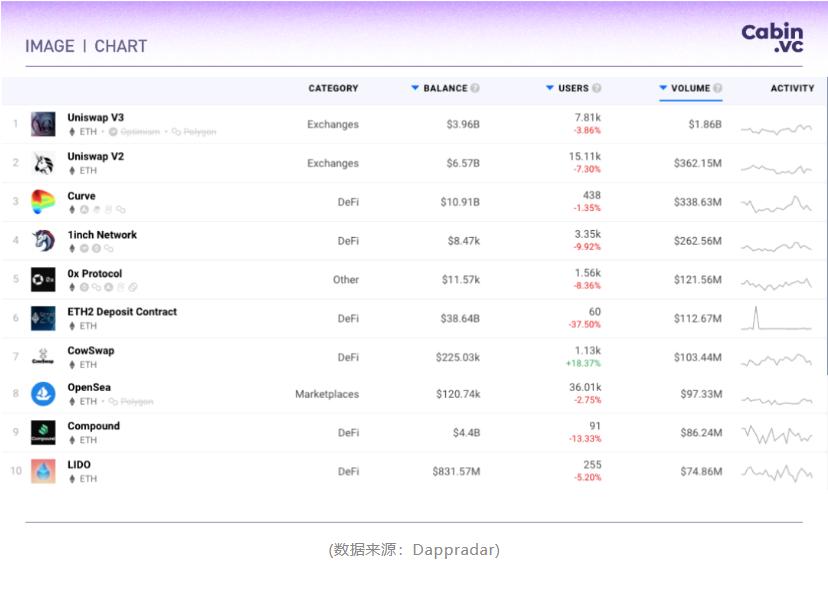
Task: Sort table by USERS column arrow
Action: 550,88
